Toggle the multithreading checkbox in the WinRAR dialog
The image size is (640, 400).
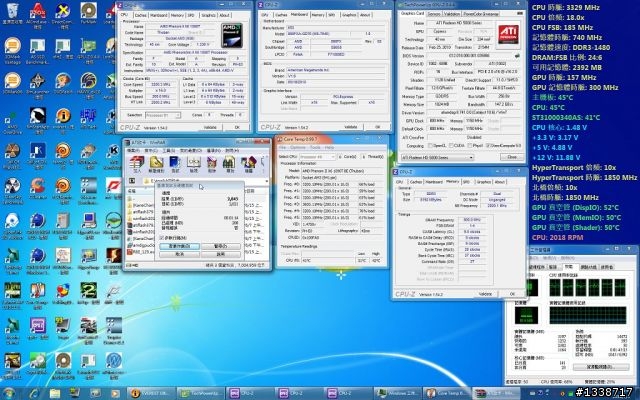point(161,238)
